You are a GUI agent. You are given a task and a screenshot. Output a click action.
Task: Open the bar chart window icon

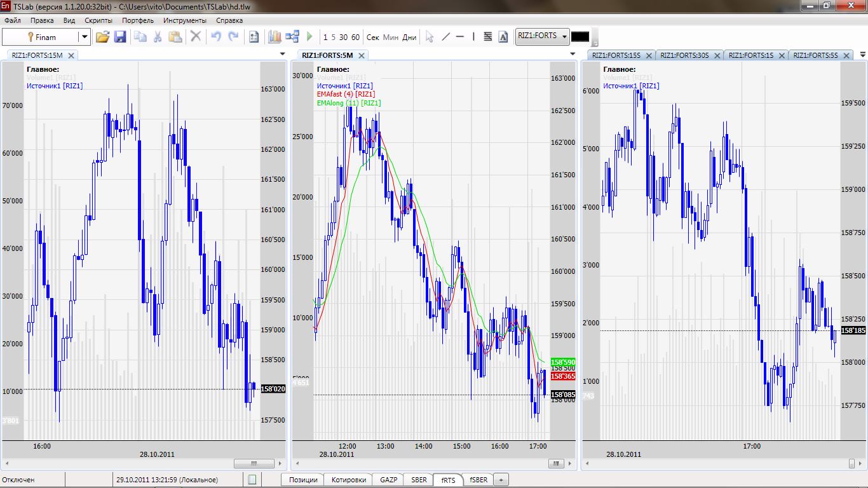tap(275, 37)
